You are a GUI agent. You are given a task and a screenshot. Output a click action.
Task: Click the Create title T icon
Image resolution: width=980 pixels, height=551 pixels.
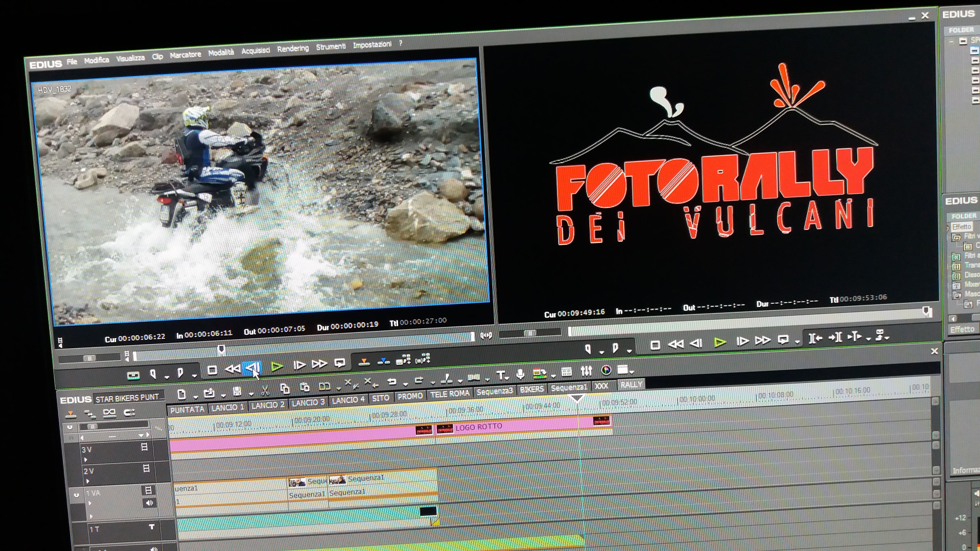pyautogui.click(x=501, y=376)
